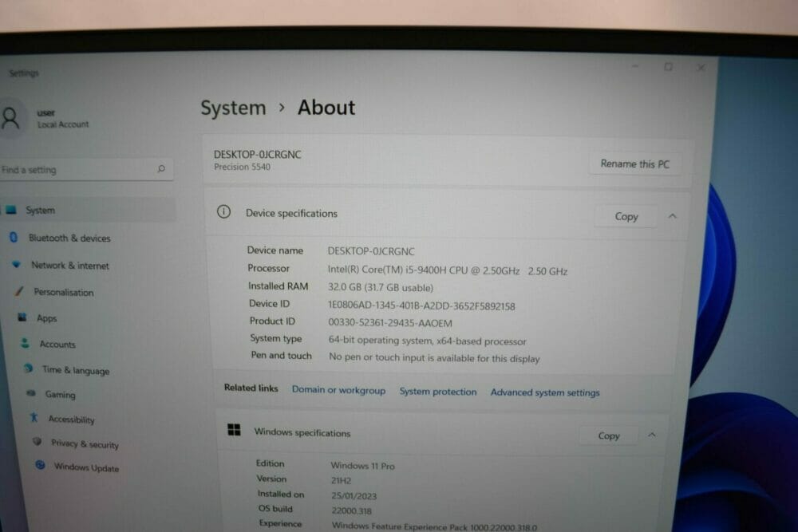
Task: Click the Windows Update icon
Action: click(40, 465)
